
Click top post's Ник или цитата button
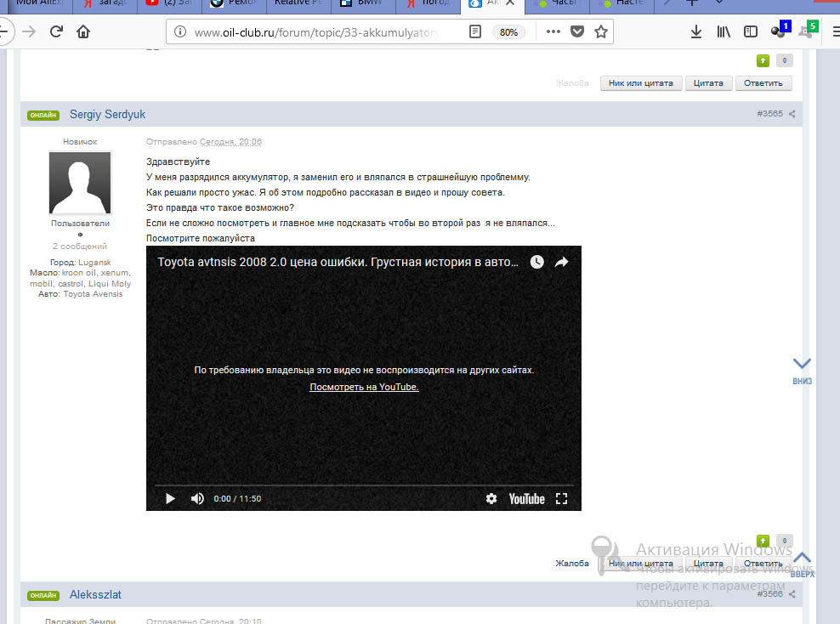coord(641,83)
